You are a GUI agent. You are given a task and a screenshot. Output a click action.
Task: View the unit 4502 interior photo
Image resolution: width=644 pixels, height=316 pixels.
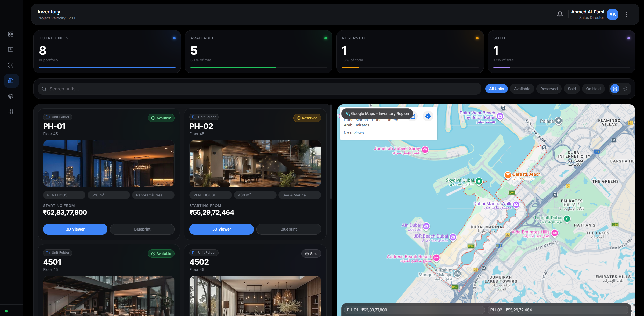[x=255, y=296]
